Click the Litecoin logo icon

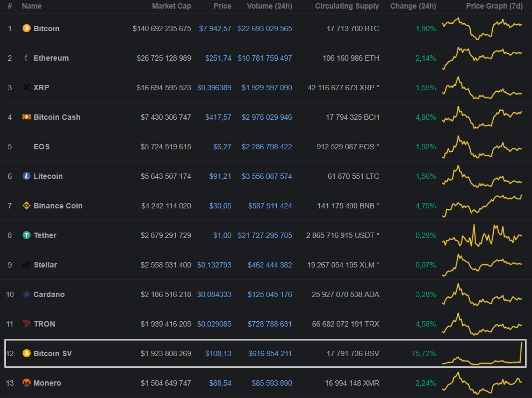click(26, 176)
